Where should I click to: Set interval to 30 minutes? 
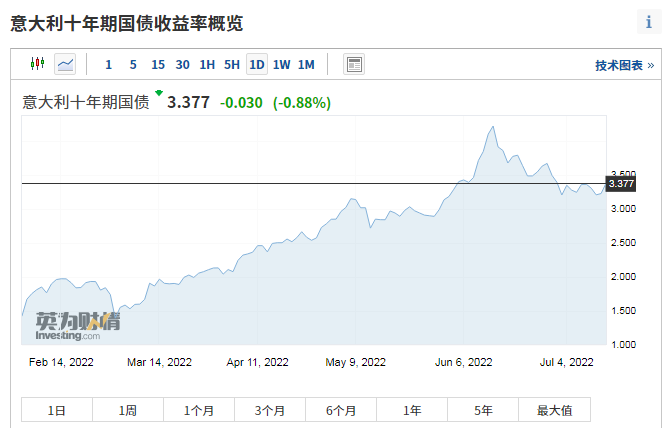point(183,65)
